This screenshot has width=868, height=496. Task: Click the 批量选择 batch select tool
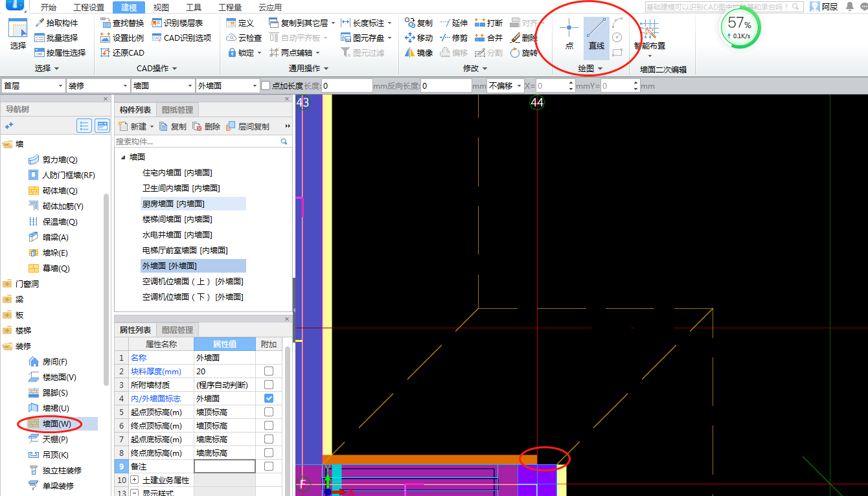[x=56, y=38]
